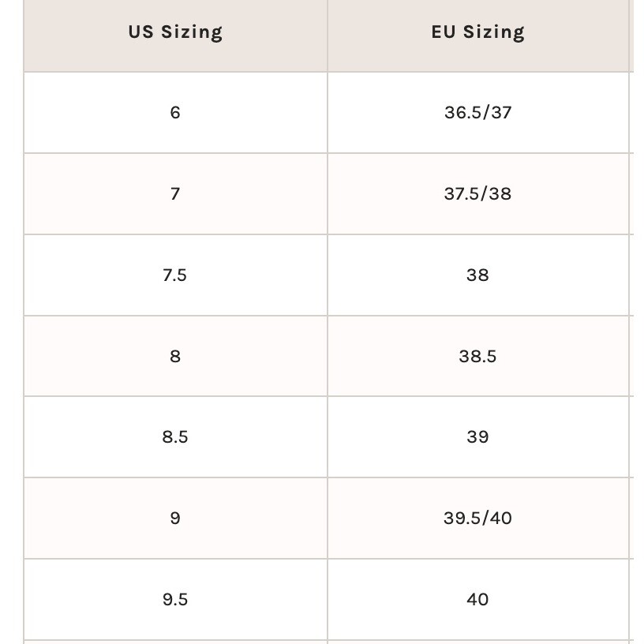Select the US size 9 cell

click(175, 519)
